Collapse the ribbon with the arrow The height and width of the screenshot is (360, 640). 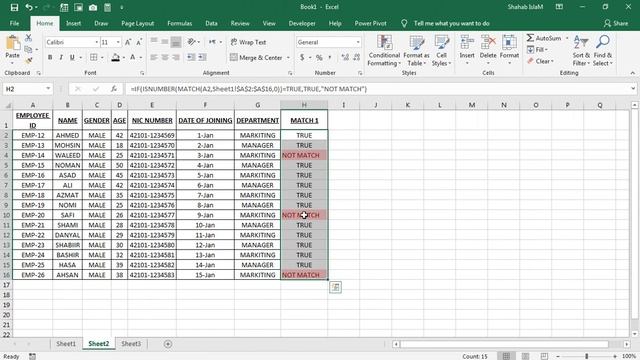pyautogui.click(x=633, y=73)
